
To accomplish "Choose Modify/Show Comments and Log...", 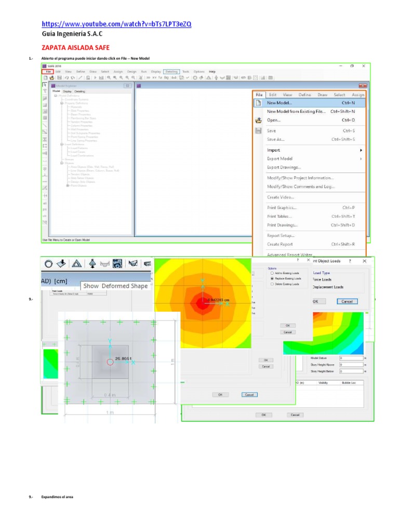I will (x=309, y=187).
